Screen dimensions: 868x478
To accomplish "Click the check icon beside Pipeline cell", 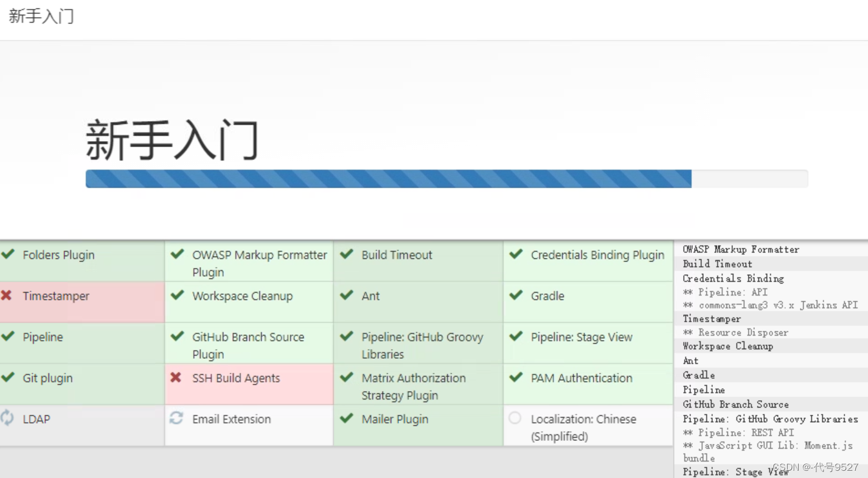I will pyautogui.click(x=7, y=336).
